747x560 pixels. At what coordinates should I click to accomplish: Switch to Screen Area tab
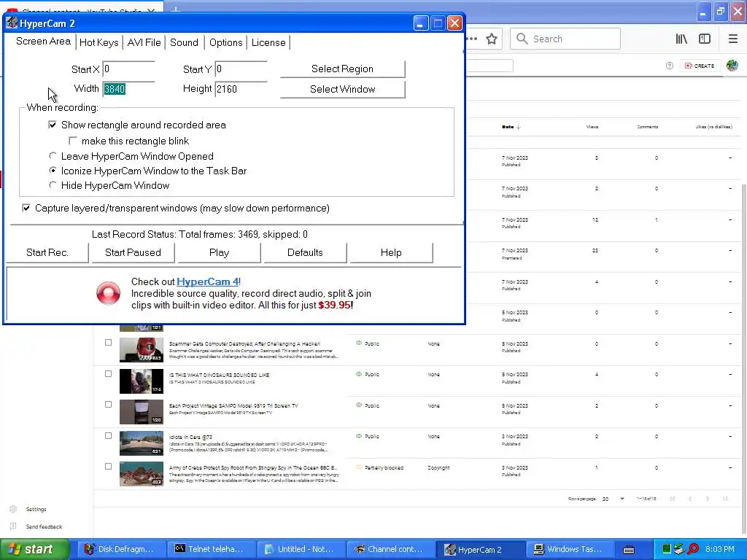pos(43,42)
